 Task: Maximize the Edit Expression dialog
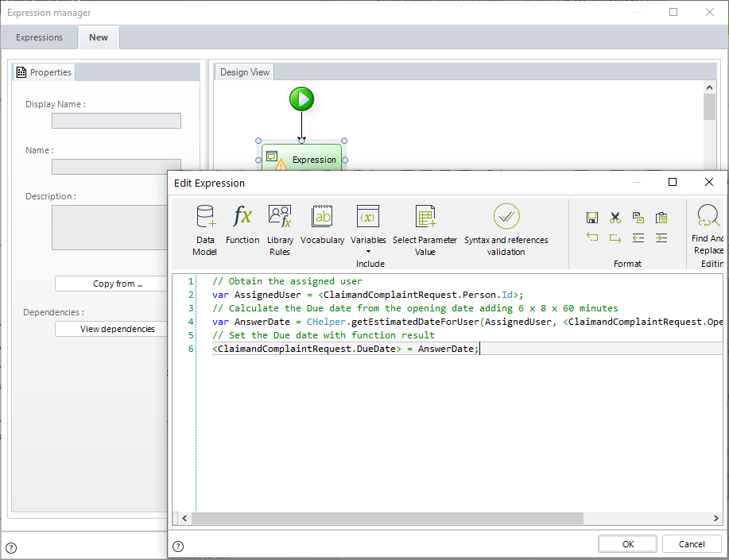(673, 182)
